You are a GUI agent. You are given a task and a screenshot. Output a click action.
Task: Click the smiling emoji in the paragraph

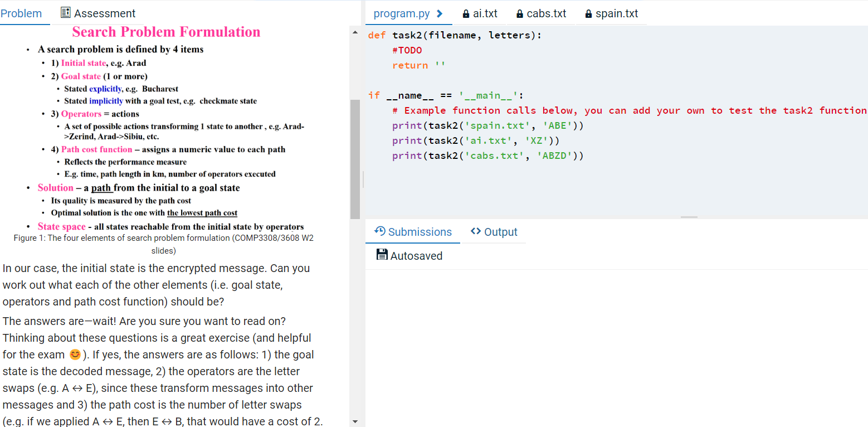(75, 355)
